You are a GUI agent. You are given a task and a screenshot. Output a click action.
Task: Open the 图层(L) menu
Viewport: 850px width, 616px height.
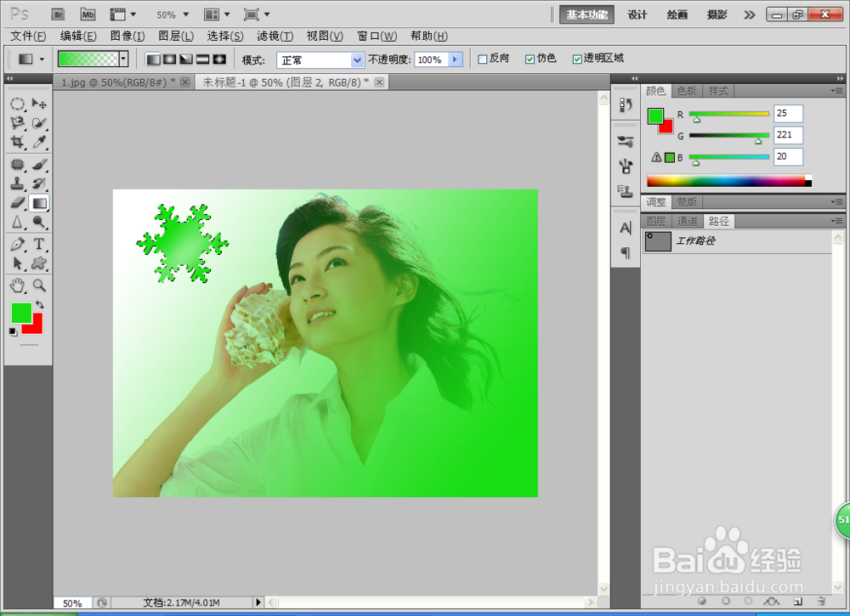[176, 37]
